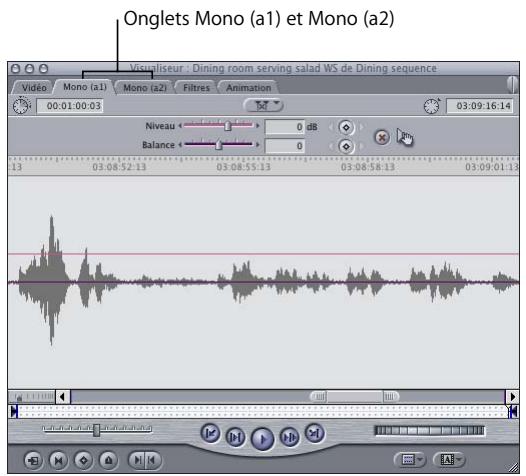Click the duration clock icon at left
This screenshot has height=476, width=526.
pyautogui.click(x=21, y=105)
